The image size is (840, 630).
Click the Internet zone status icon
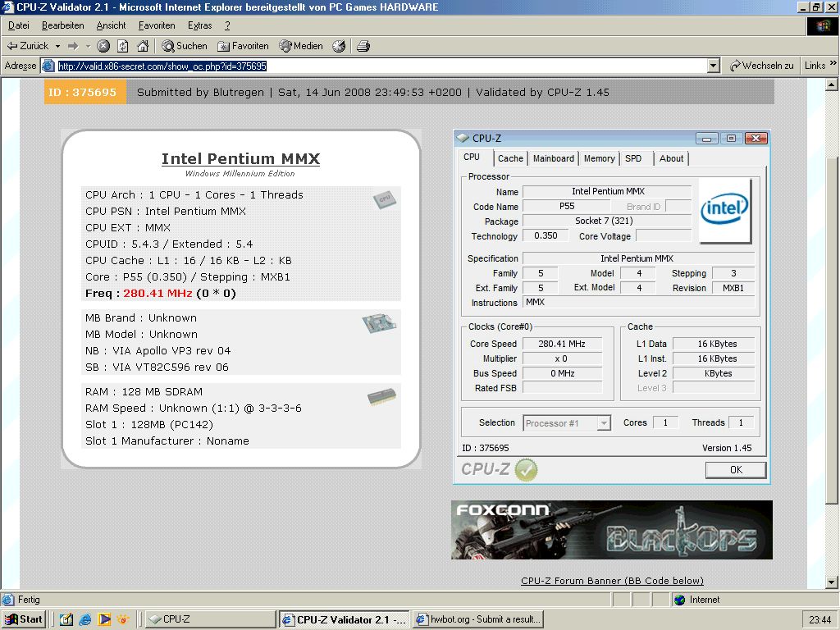[x=680, y=600]
